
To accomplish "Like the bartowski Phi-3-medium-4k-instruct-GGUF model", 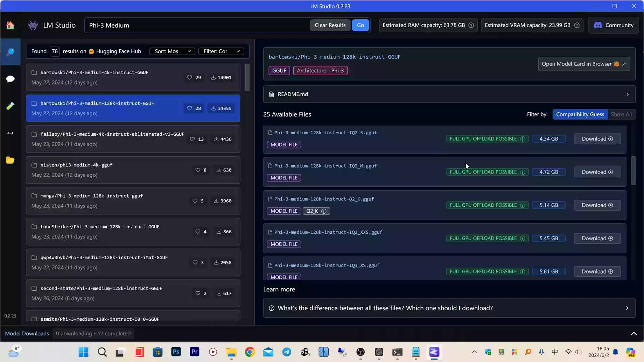I will [x=189, y=77].
